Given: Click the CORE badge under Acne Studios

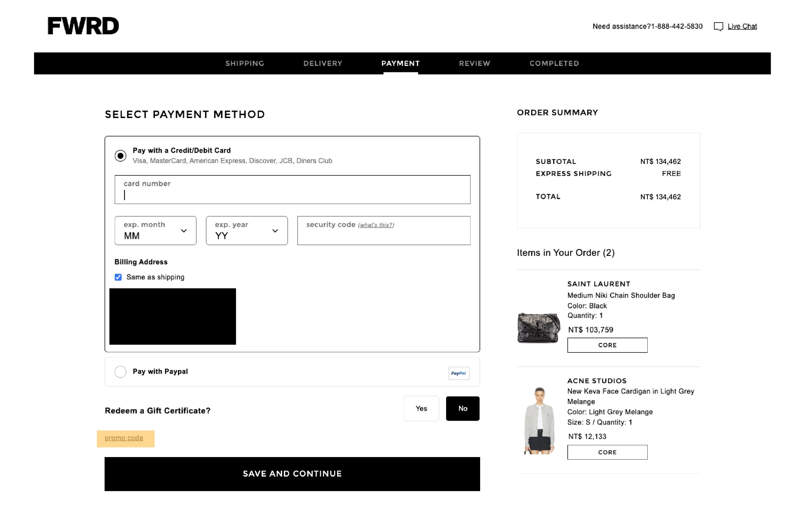Looking at the screenshot, I should pyautogui.click(x=607, y=452).
